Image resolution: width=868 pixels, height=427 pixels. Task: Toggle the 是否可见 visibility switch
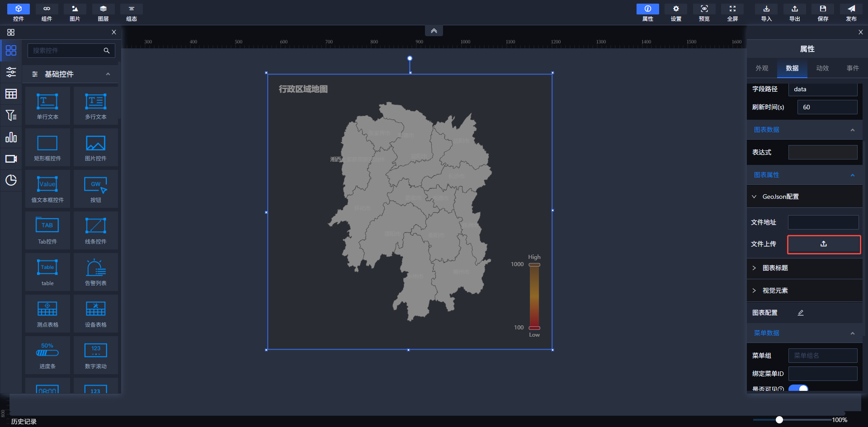point(798,388)
